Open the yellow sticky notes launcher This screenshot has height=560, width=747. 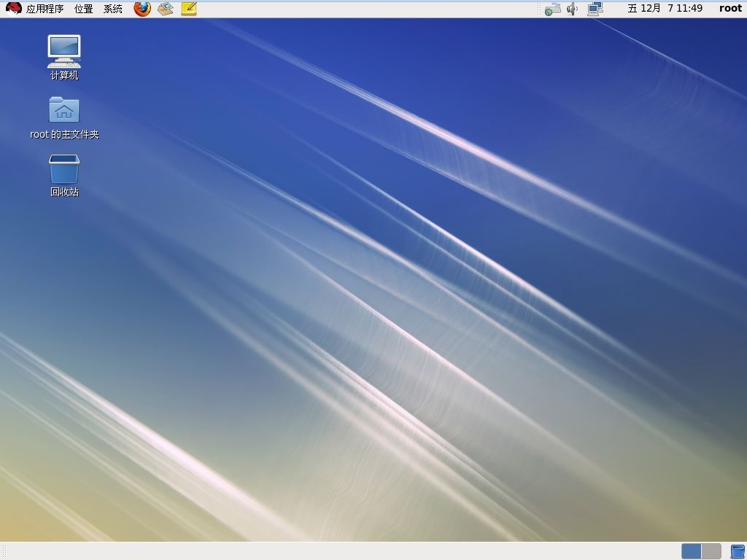coord(189,9)
